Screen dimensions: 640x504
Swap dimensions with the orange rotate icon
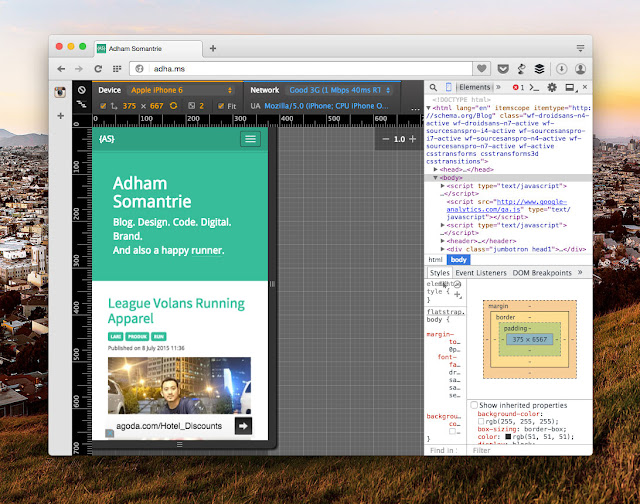tap(173, 106)
